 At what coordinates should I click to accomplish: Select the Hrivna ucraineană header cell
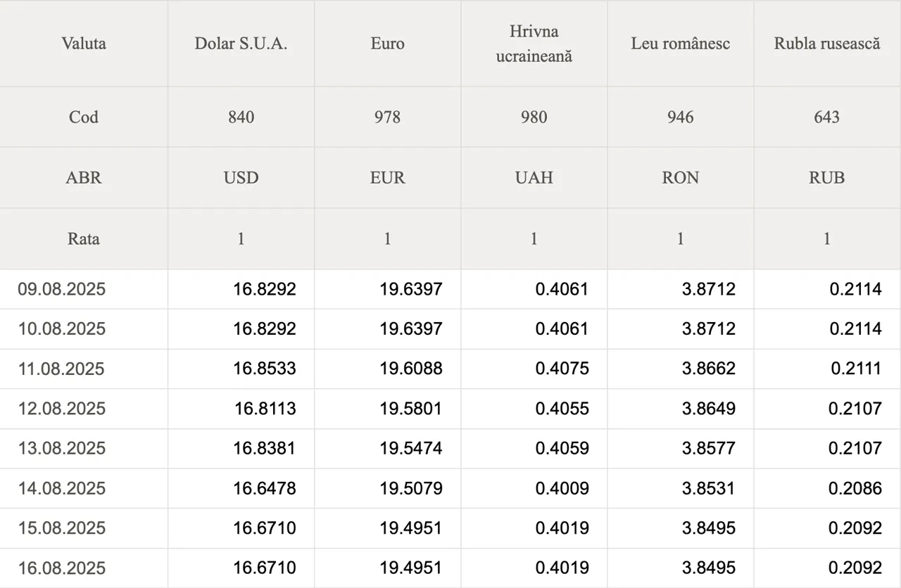[x=534, y=44]
